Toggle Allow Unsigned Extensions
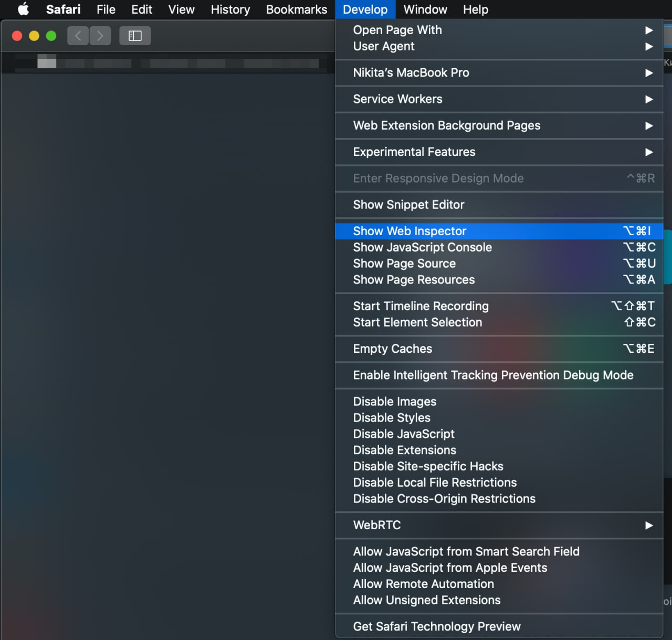 [x=499, y=600]
